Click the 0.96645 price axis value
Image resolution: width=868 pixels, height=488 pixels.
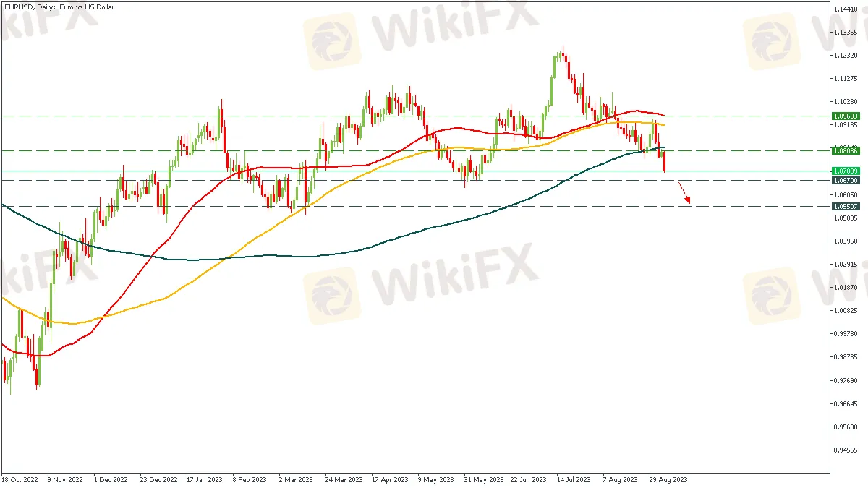[846, 403]
